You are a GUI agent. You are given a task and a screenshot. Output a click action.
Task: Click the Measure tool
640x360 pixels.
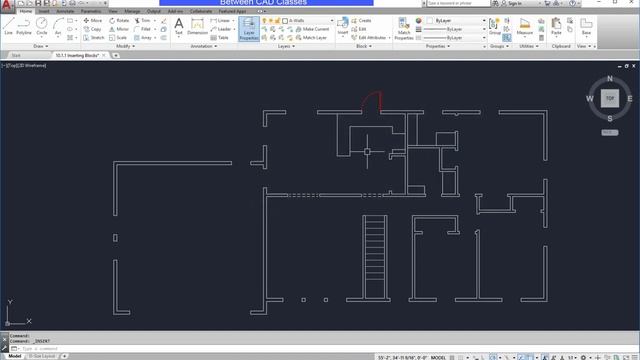tap(524, 26)
